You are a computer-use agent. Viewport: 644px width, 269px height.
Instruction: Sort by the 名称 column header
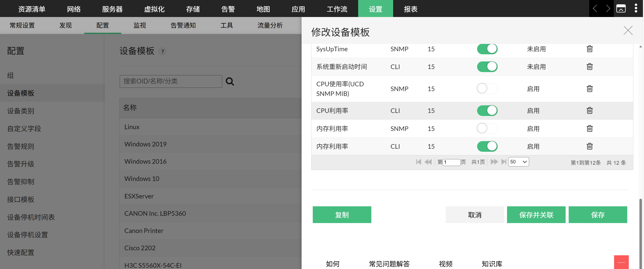130,108
